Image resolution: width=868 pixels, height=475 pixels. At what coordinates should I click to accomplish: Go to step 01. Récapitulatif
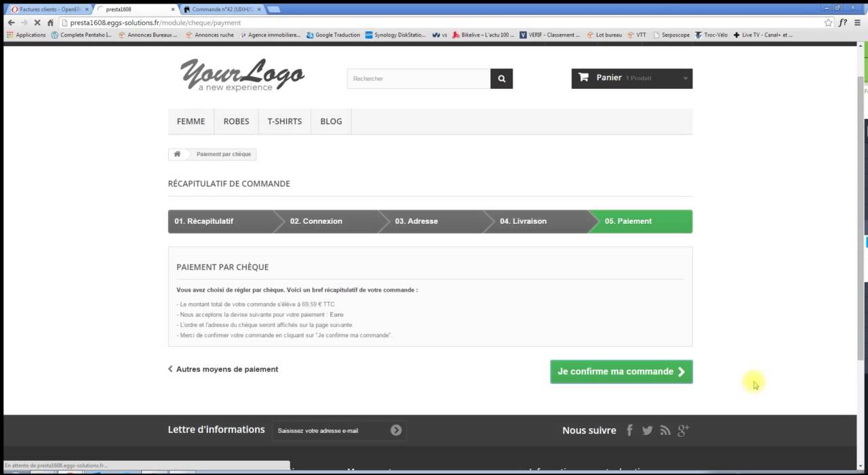220,221
